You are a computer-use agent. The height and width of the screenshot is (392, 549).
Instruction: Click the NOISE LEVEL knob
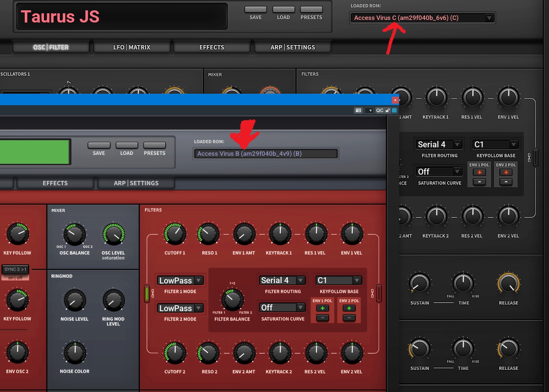tap(75, 300)
